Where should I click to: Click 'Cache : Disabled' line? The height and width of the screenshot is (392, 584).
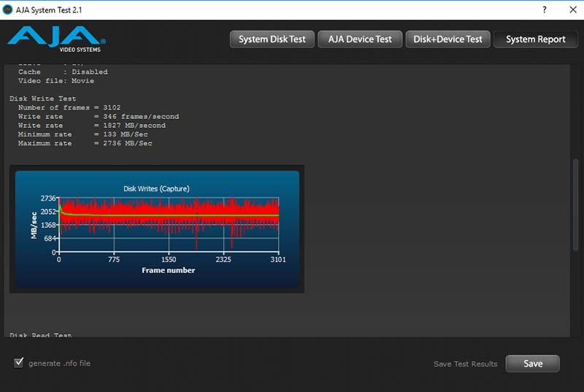point(63,72)
